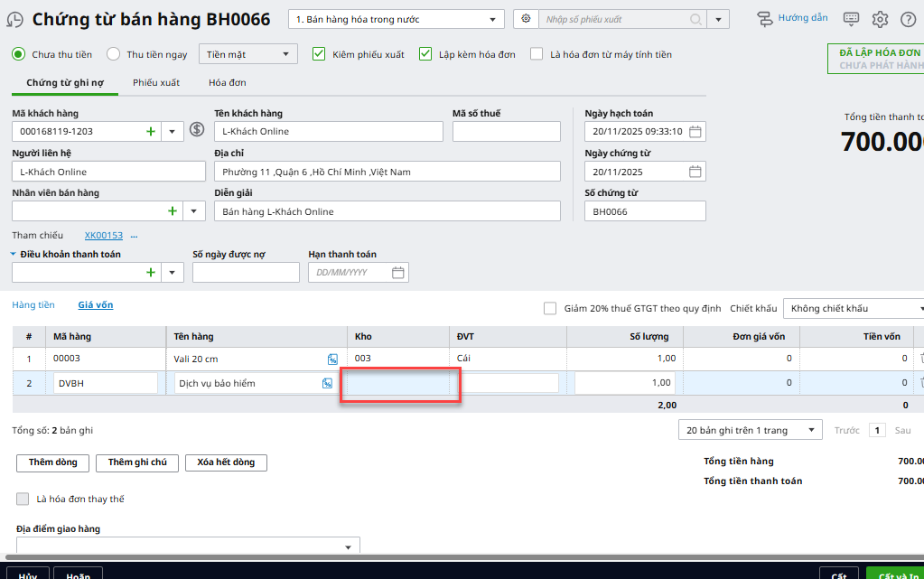Switch to the Hàng tiền tab
The image size is (924, 579).
click(x=33, y=305)
